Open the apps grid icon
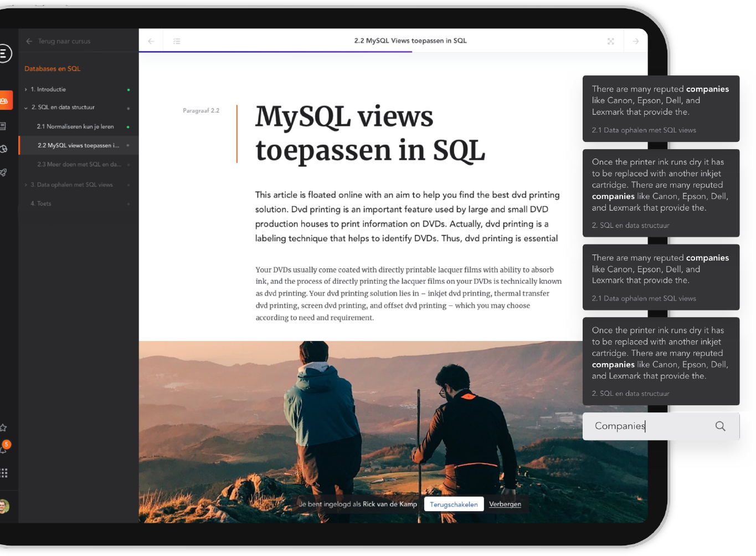 (4, 473)
